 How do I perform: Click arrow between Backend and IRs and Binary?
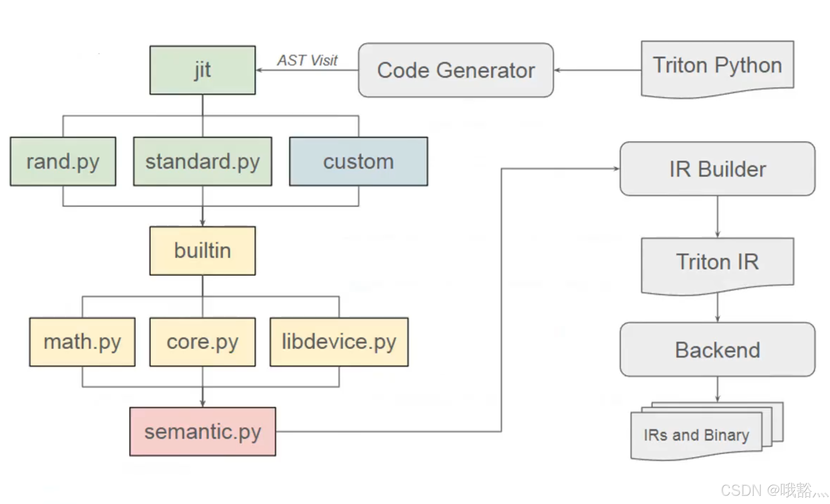717,389
